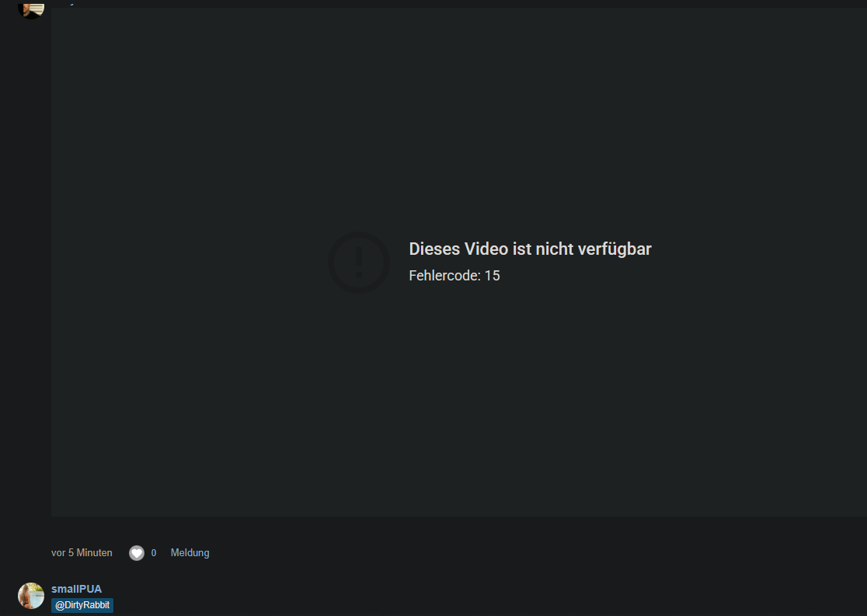Viewport: 867px width, 616px height.
Task: Report the post via Meldung
Action: click(190, 553)
